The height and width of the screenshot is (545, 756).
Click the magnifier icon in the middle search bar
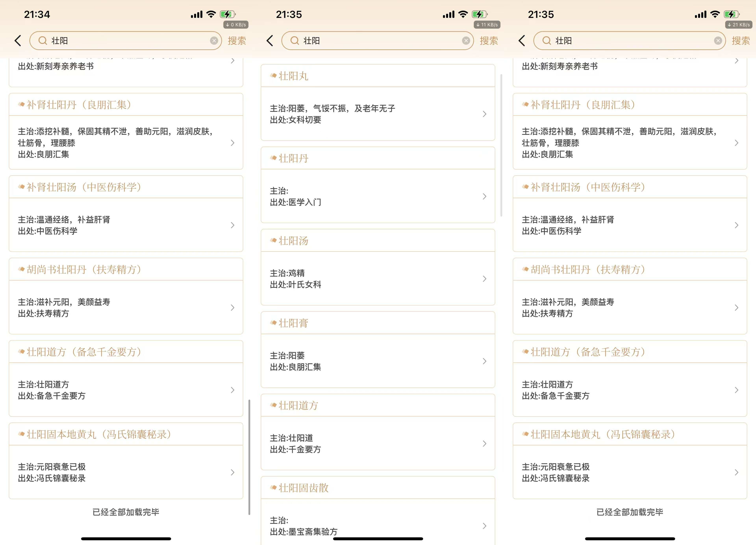tap(295, 41)
